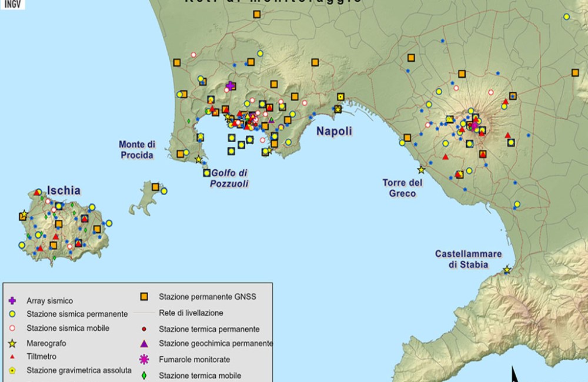The width and height of the screenshot is (588, 382).
Task: Click the Torre del Greco label
Action: (x=402, y=187)
